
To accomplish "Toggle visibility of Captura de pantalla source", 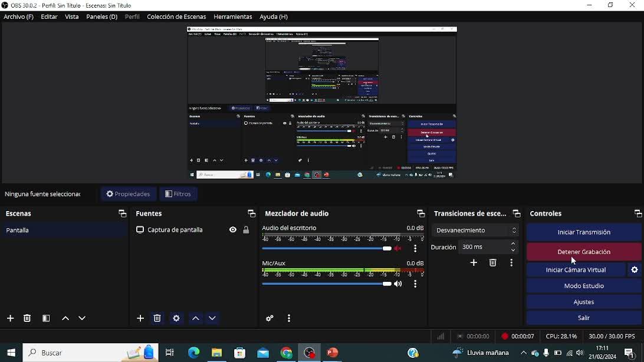I will pyautogui.click(x=233, y=230).
